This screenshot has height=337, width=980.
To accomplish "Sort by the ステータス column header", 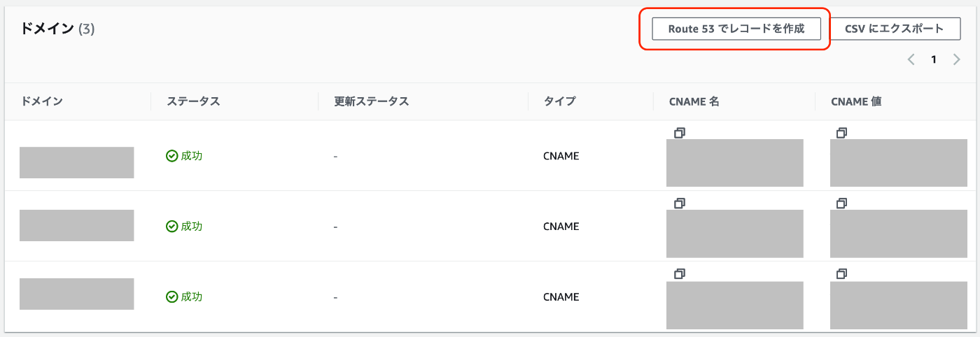I will click(193, 101).
